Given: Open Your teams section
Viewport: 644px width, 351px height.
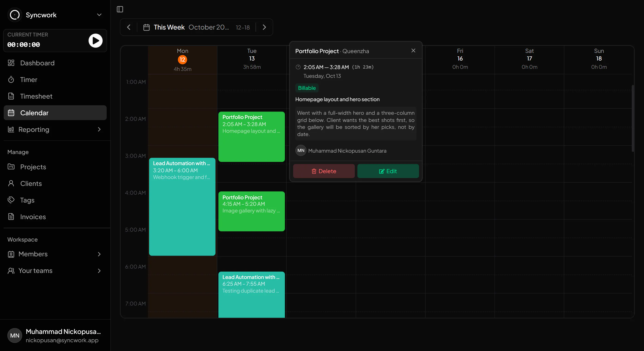Looking at the screenshot, I should pos(55,271).
